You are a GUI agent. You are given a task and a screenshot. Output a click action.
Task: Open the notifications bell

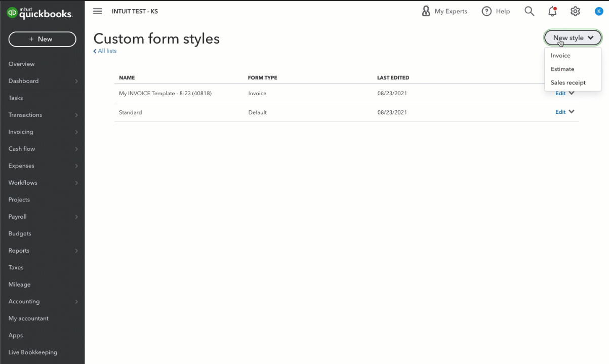pyautogui.click(x=552, y=11)
